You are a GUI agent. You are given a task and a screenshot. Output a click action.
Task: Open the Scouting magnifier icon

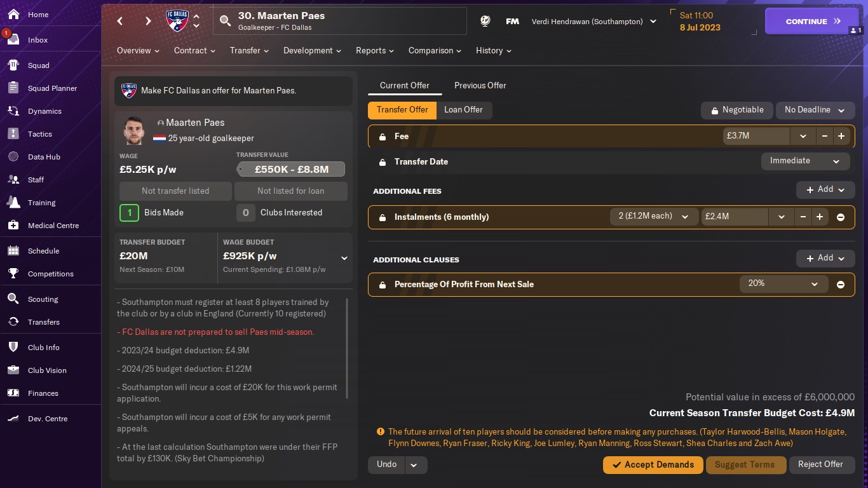[13, 299]
